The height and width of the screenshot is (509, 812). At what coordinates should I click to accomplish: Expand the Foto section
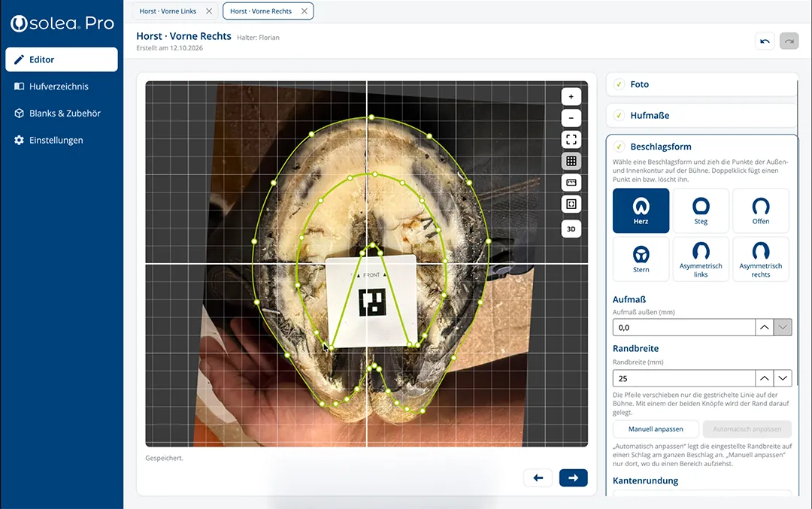[x=701, y=84]
